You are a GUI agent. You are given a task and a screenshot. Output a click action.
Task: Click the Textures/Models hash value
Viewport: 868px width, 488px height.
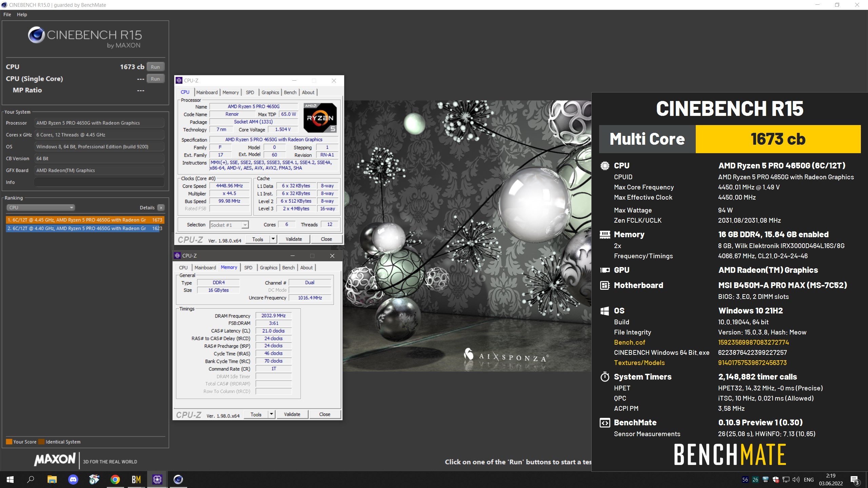752,363
